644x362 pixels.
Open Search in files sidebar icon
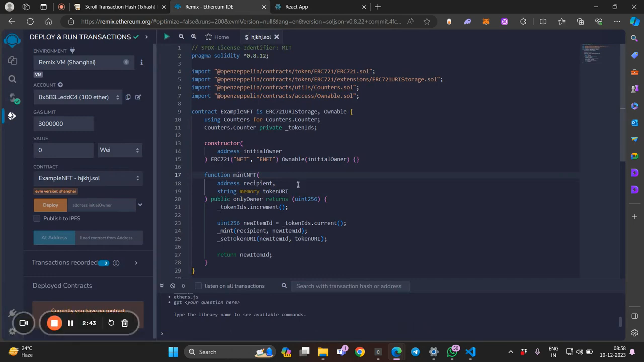coord(12,79)
